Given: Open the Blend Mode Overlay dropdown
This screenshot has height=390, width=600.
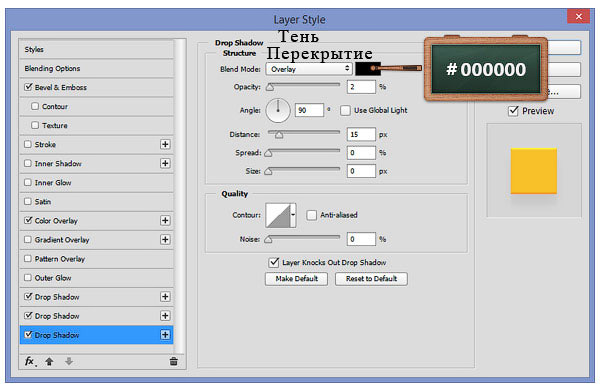Looking at the screenshot, I should pos(309,69).
